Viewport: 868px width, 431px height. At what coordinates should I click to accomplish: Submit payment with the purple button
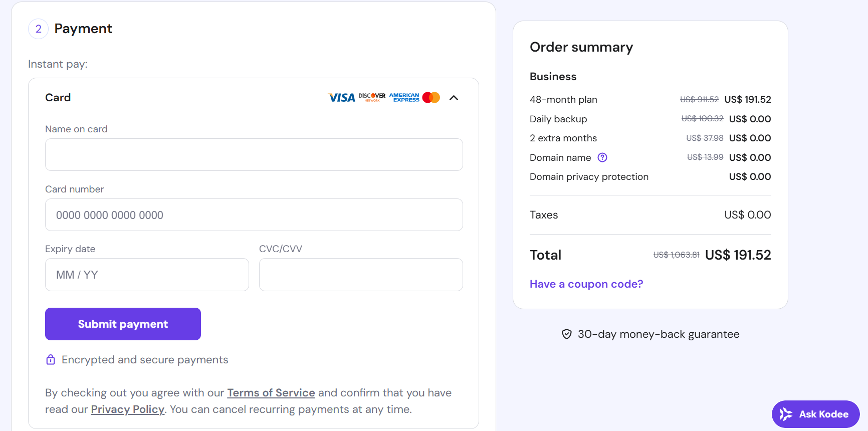(123, 324)
